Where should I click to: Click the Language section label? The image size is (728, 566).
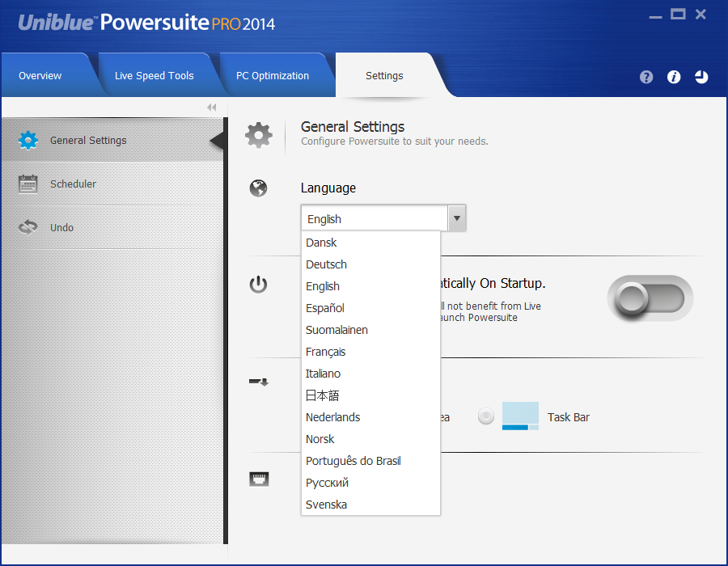coord(328,188)
